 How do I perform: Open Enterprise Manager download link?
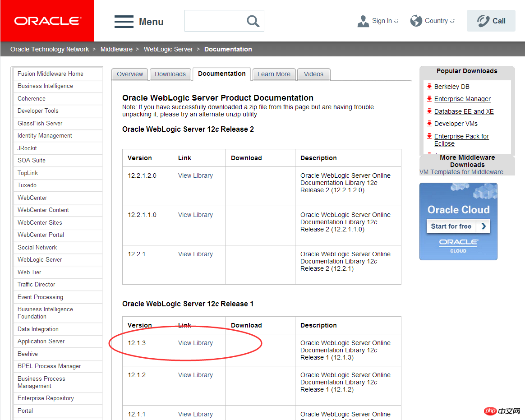462,99
